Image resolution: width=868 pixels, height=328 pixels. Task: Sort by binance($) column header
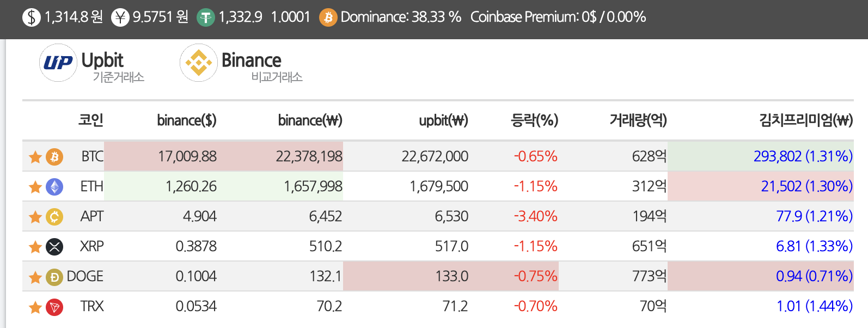point(187,120)
